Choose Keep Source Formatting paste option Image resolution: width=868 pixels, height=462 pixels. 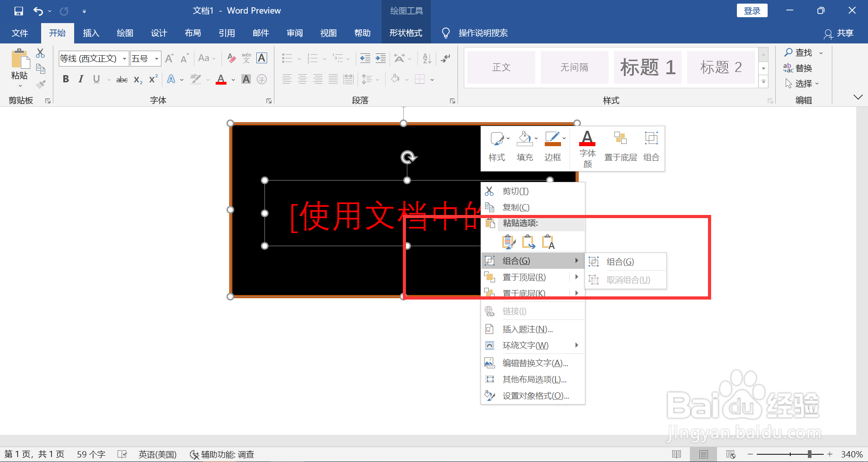[509, 242]
